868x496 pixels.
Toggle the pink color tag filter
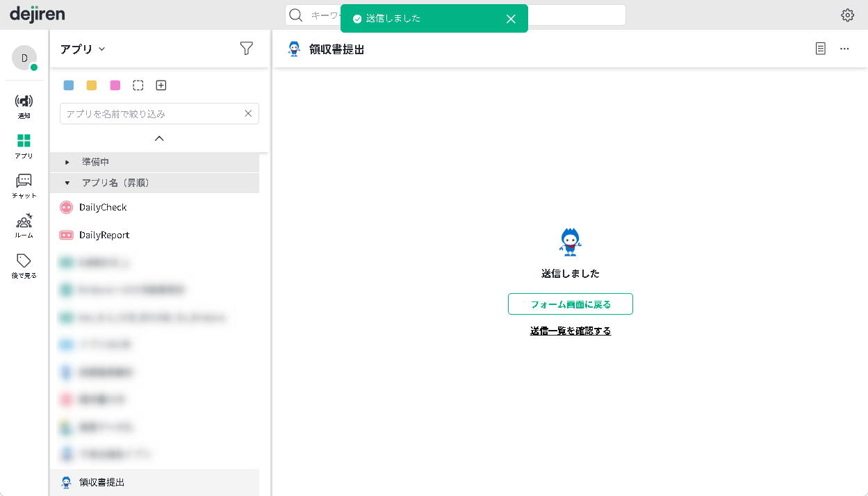click(115, 85)
